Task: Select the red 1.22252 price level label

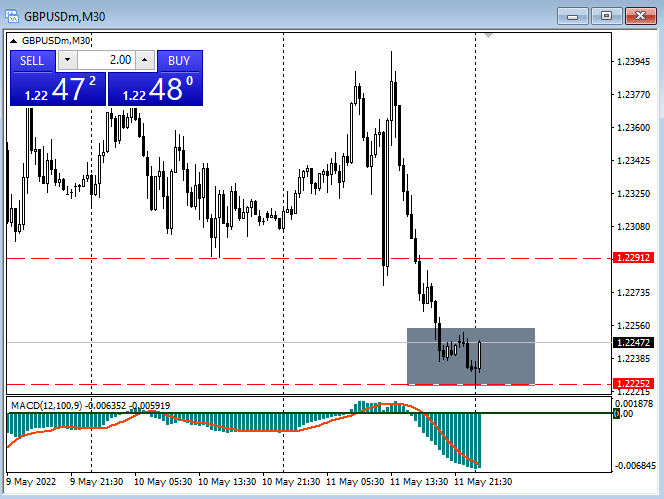Action: tap(633, 383)
